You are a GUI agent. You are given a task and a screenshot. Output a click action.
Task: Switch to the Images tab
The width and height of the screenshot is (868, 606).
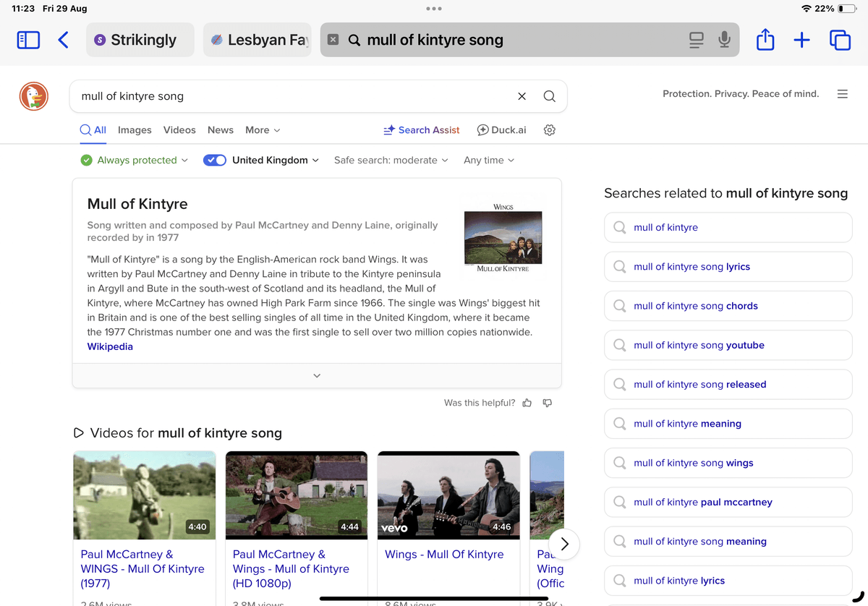pos(135,130)
